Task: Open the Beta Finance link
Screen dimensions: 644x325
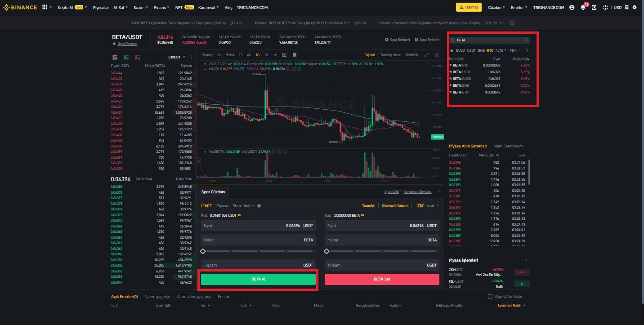Action: pyautogui.click(x=127, y=44)
